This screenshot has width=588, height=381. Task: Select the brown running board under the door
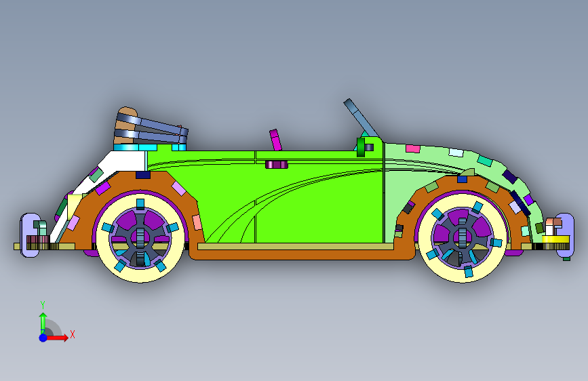302,255
